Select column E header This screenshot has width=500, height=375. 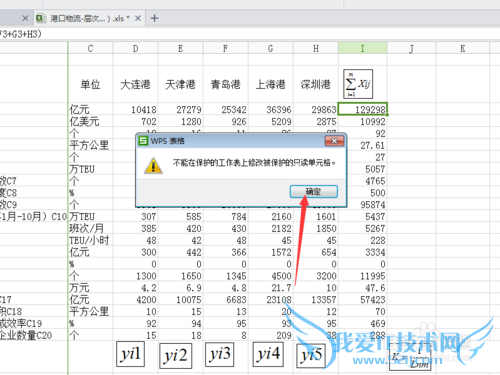tap(180, 49)
